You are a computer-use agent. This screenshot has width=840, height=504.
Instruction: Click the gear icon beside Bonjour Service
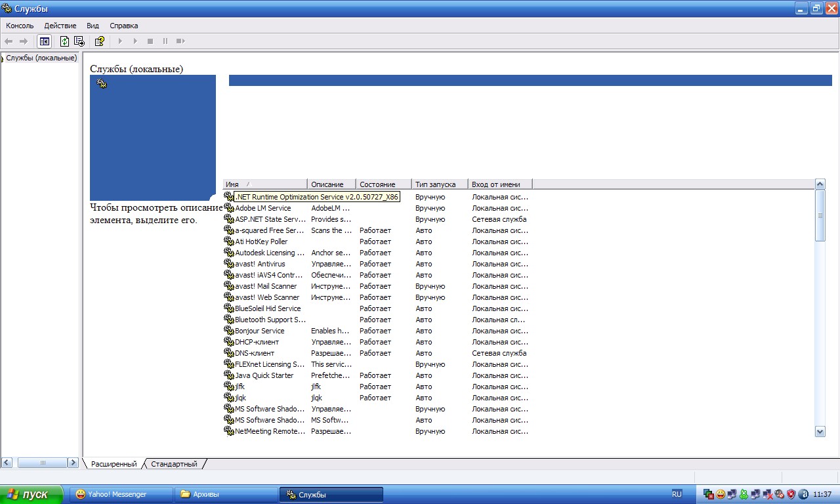[229, 331]
